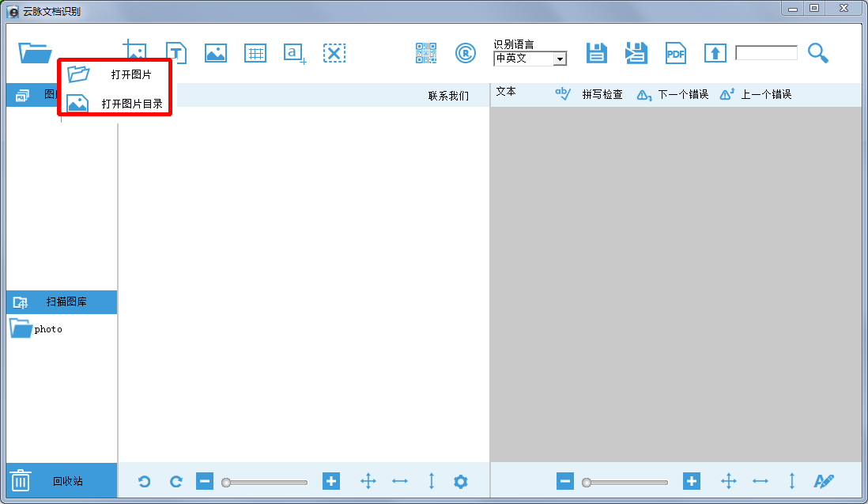The image size is (868, 504).
Task: Click the open folder icon in toolbar
Action: coord(35,53)
